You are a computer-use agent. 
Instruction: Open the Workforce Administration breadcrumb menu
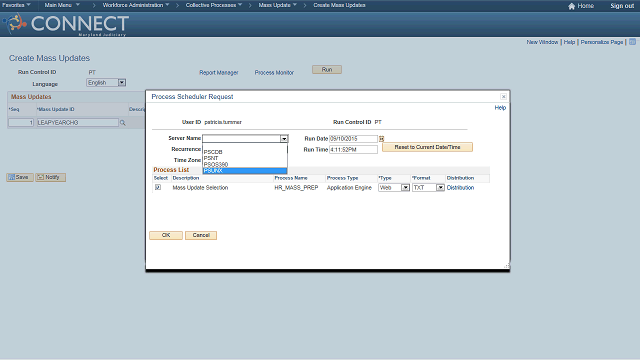point(136,5)
